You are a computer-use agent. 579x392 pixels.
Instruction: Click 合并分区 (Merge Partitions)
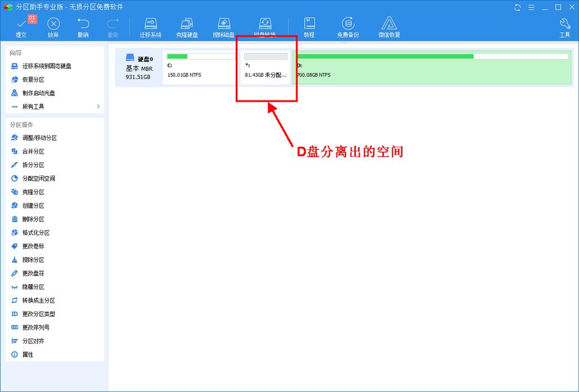[x=34, y=151]
